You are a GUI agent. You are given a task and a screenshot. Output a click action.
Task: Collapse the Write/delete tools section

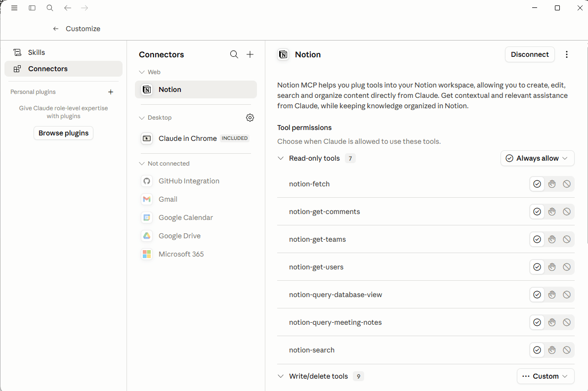281,376
